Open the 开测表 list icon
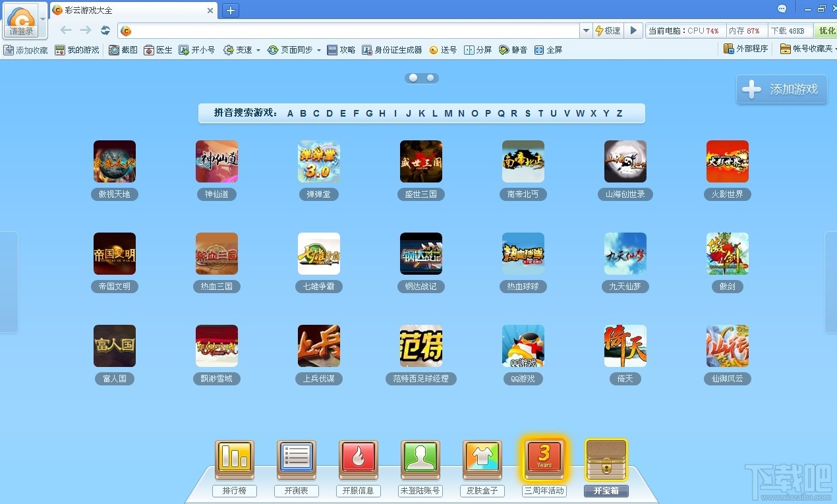 297,459
